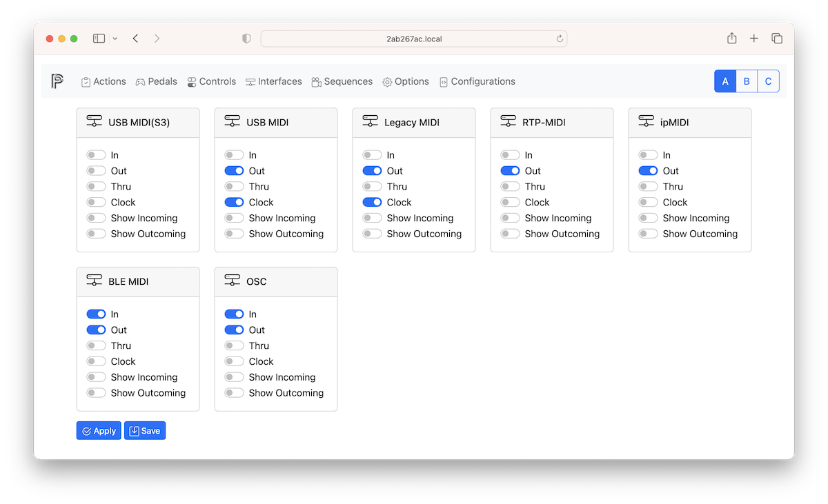Screen dimensions: 828x504
Task: Enable Clock for OSC
Action: [x=234, y=362]
